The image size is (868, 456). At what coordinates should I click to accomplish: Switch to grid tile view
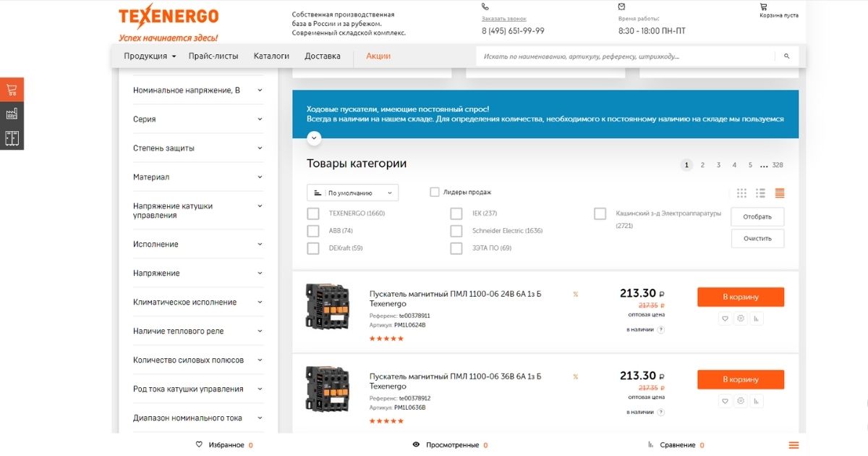(x=741, y=193)
